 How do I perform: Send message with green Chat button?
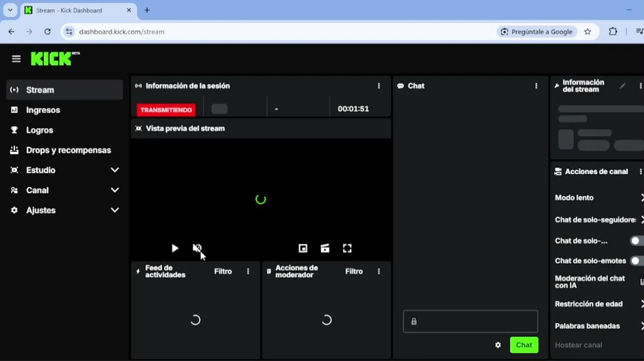point(524,345)
